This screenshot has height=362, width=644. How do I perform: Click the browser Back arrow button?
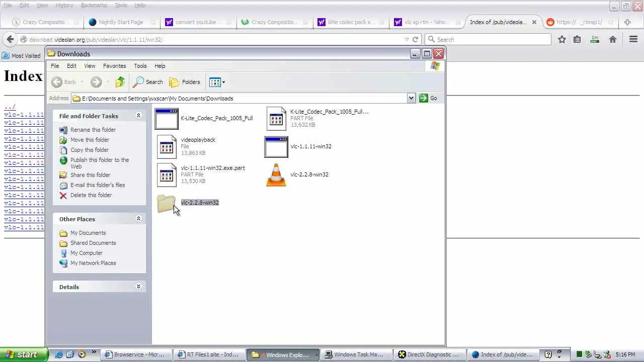click(10, 39)
